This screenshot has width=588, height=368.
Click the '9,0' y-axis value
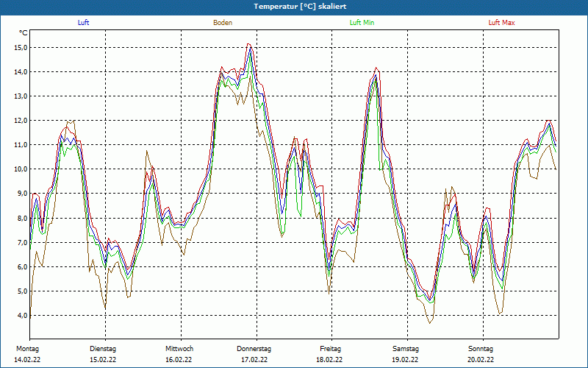click(23, 194)
